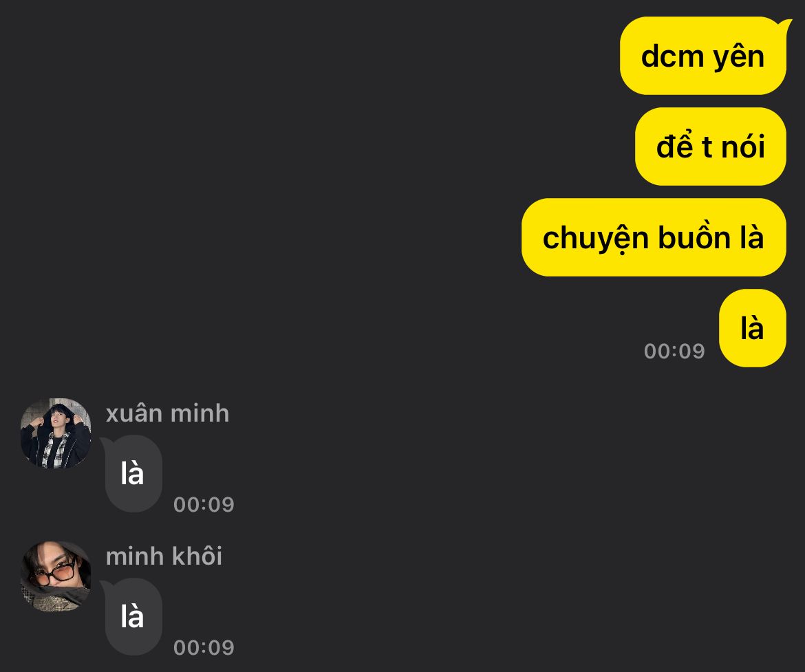This screenshot has height=672, width=805.
Task: Tap the sender name xuân minh
Action: [x=167, y=413]
